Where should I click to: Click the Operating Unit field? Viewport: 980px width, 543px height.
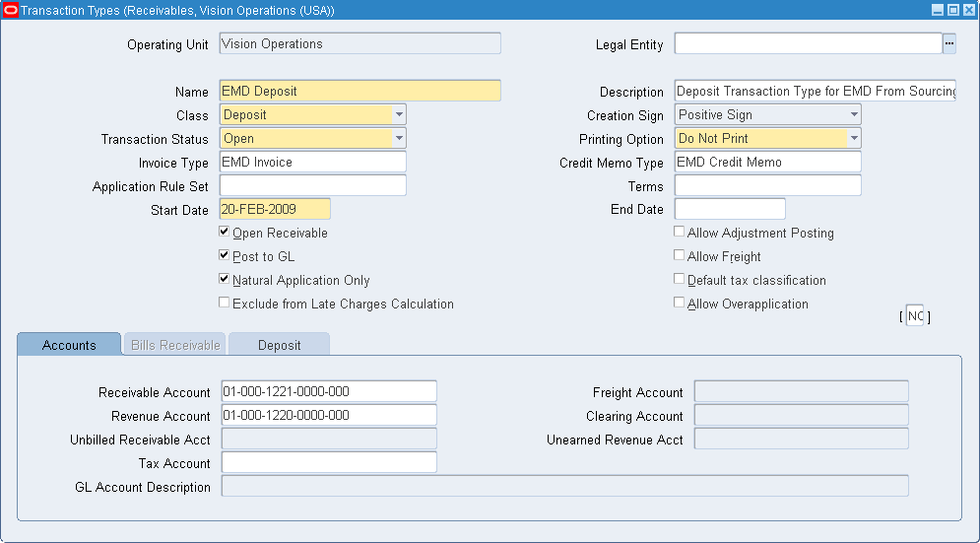click(x=360, y=43)
